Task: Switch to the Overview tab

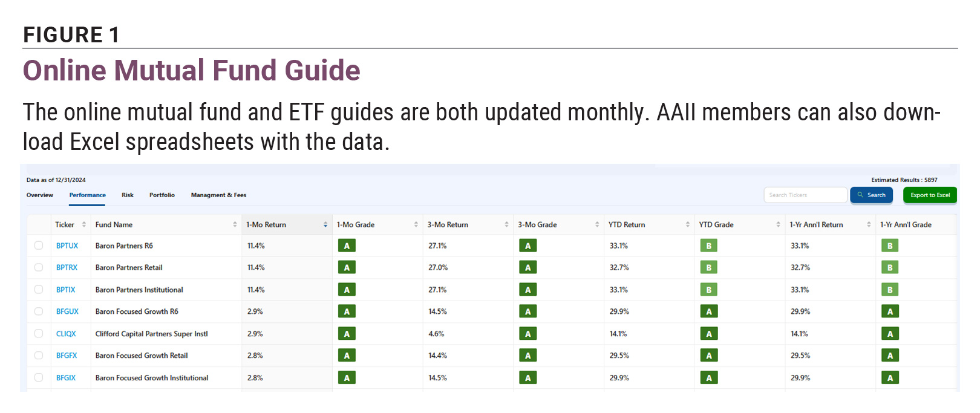Action: pos(40,195)
